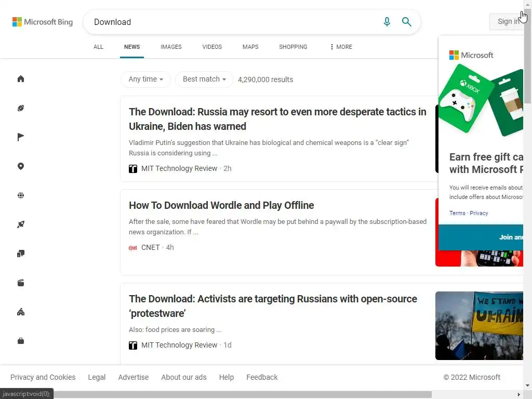Switch to the SHOPPING tab
Image resolution: width=532 pixels, height=399 pixels.
pyautogui.click(x=293, y=47)
